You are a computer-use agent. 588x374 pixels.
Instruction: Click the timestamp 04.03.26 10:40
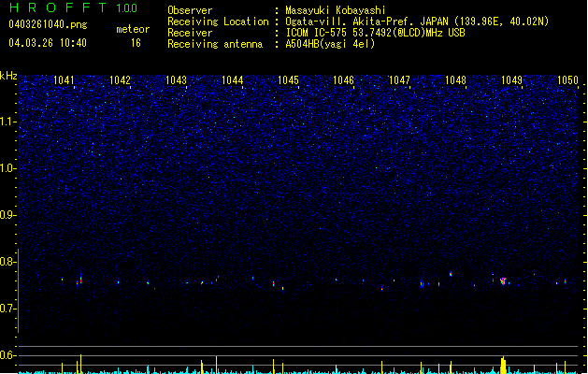(48, 43)
